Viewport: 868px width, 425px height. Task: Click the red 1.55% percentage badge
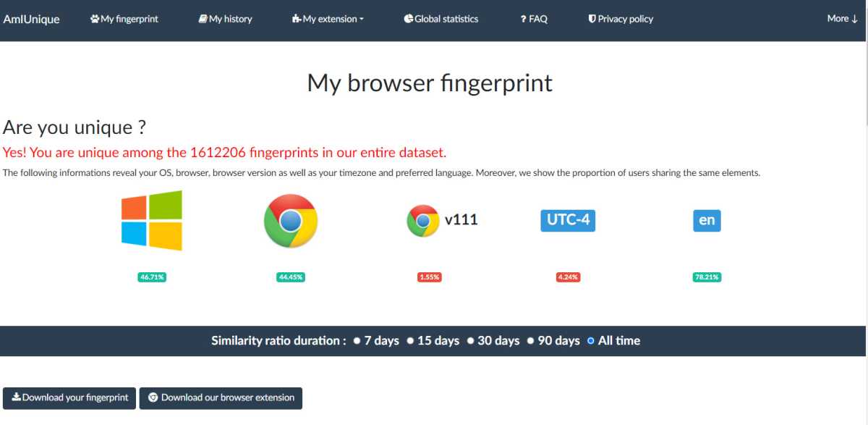[430, 277]
